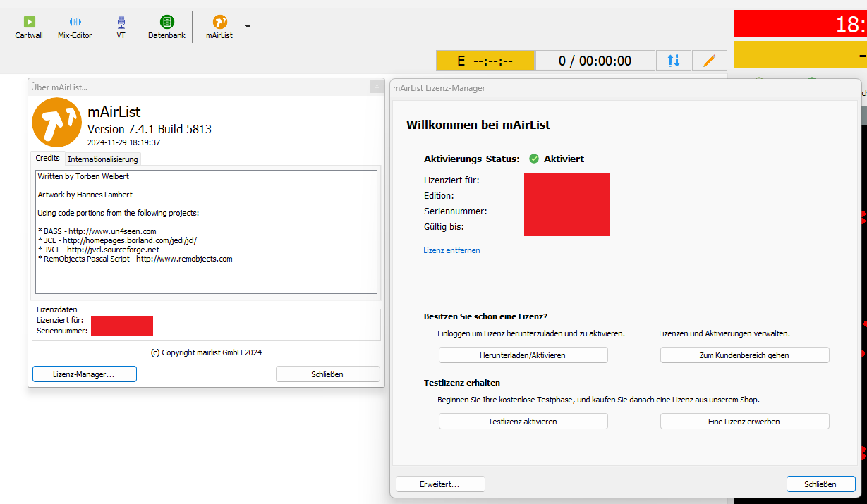Open the VT voice tracking tool
This screenshot has height=504, width=867.
point(121,27)
